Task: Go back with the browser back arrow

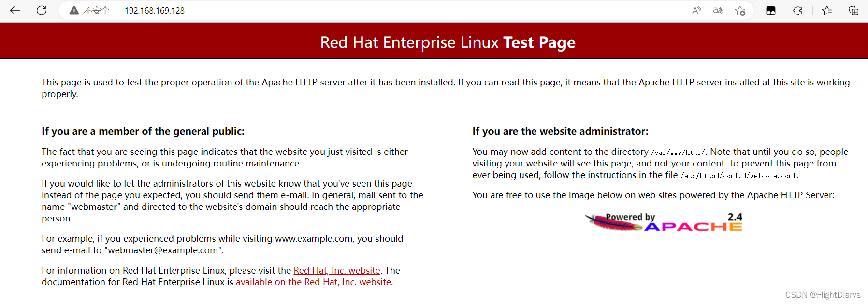Action: (x=15, y=10)
